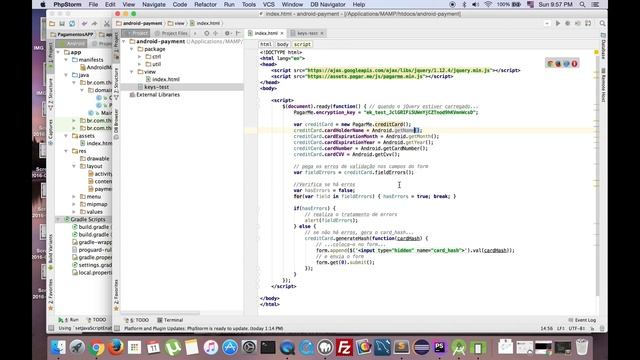
Task: Open uTorrent from the Dock
Action: [173, 347]
